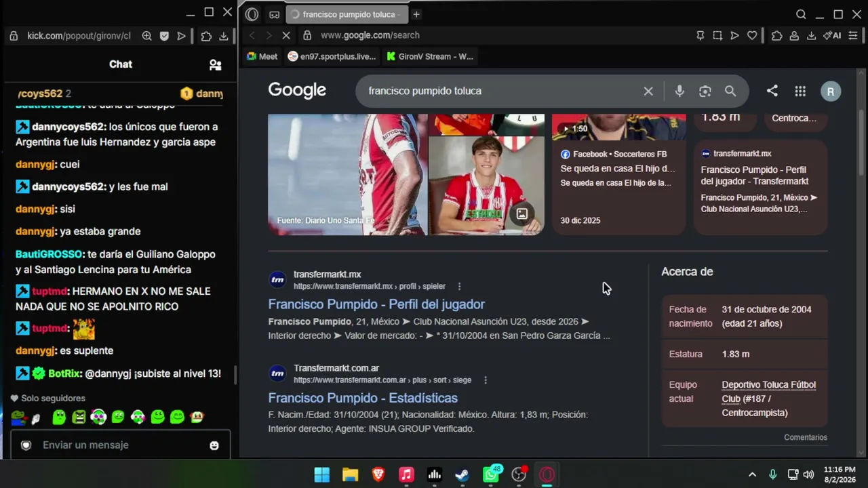Share the Google search results
This screenshot has height=488, width=868.
pos(772,91)
